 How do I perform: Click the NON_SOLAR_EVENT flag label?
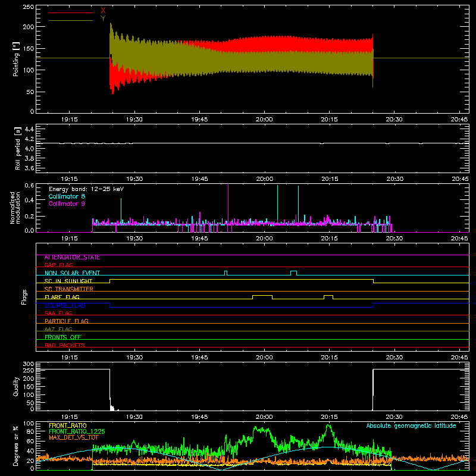click(72, 273)
